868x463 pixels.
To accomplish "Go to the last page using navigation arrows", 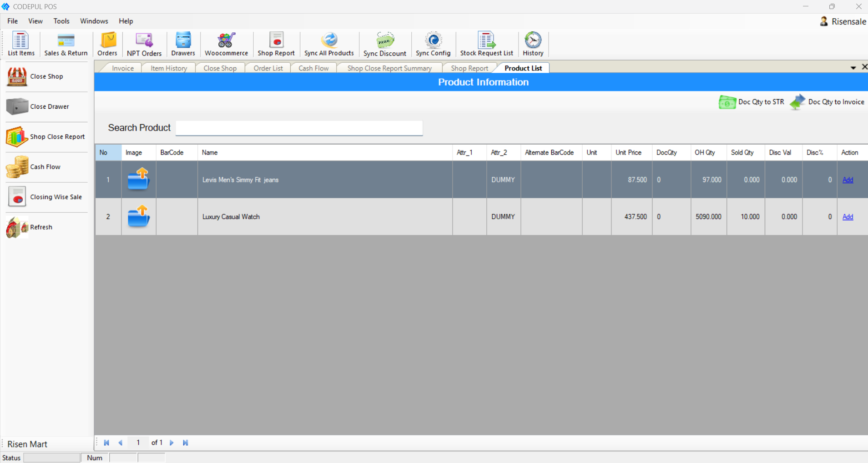I will pyautogui.click(x=185, y=443).
